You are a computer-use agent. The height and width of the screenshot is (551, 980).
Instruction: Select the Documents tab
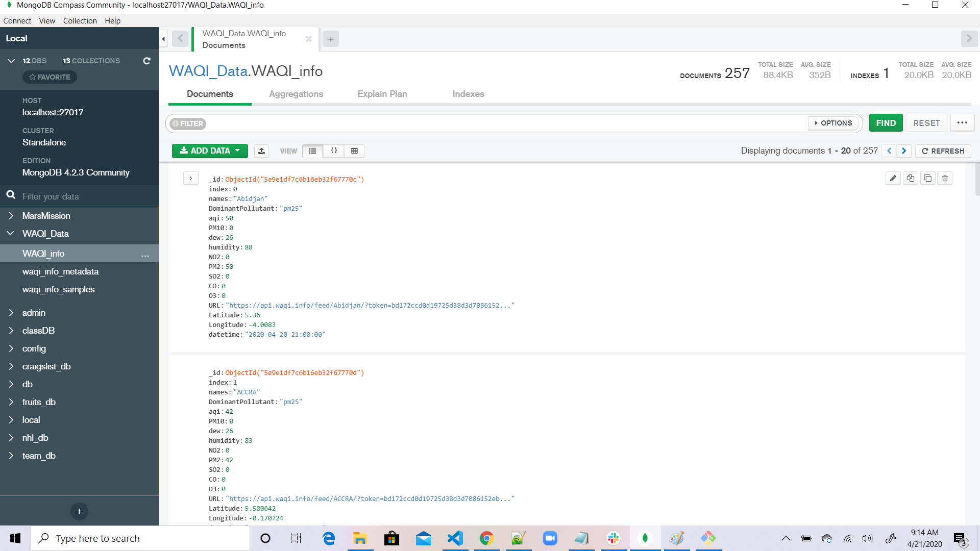(x=210, y=94)
